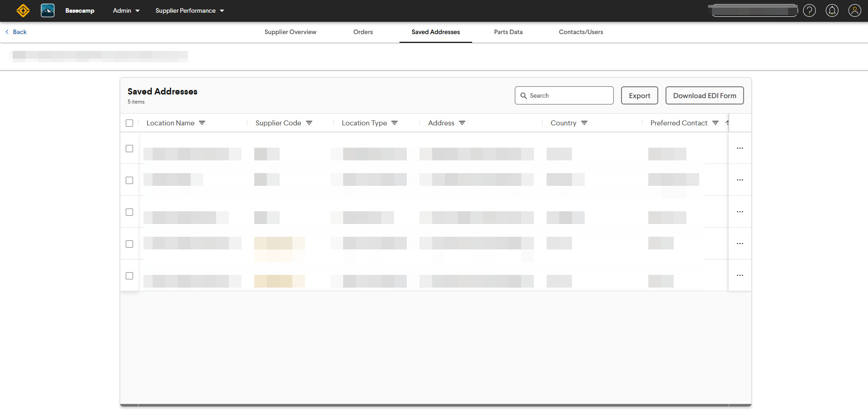Click the orange diamond logo icon
This screenshot has width=868, height=413.
coord(23,10)
